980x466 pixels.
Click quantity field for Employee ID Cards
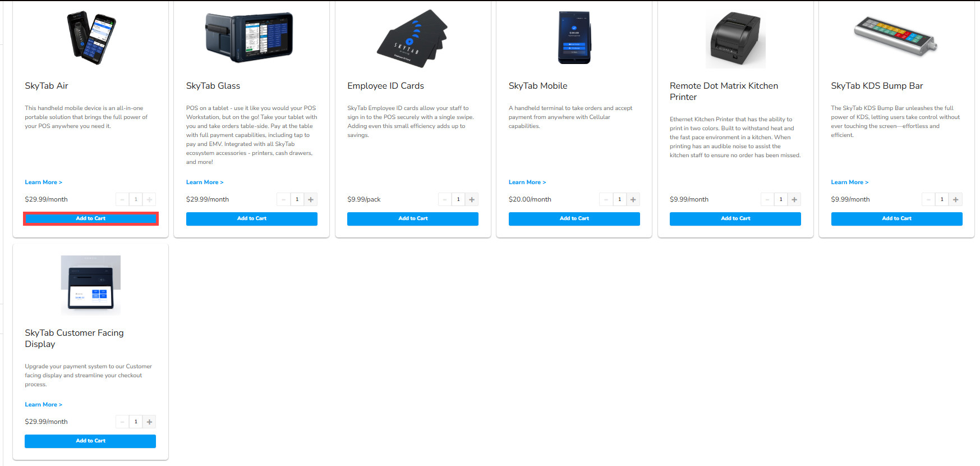point(458,199)
